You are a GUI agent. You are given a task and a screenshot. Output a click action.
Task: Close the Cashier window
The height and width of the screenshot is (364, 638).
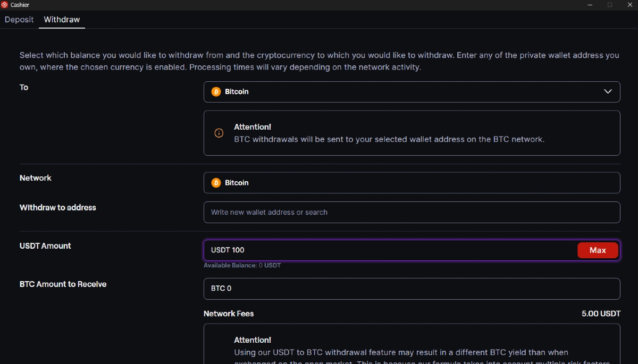[629, 5]
